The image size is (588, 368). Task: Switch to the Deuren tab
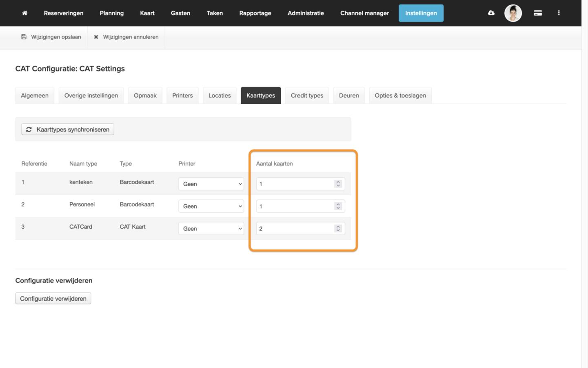coord(349,96)
